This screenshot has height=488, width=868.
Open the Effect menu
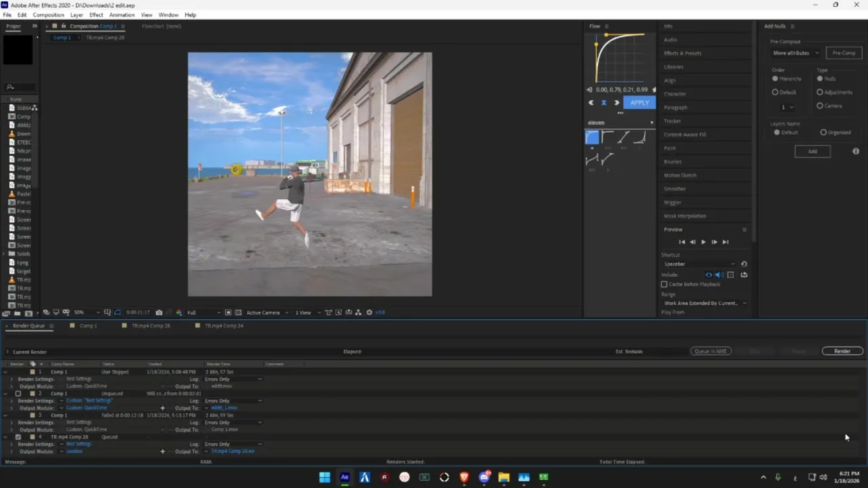96,15
